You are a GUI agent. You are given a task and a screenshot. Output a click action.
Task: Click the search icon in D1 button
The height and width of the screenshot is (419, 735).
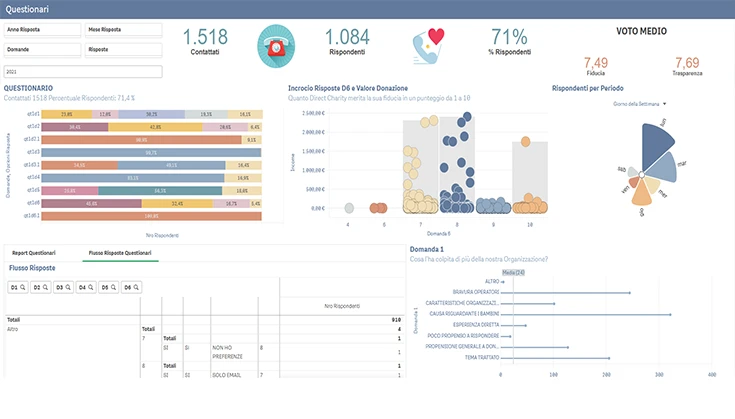[22, 287]
